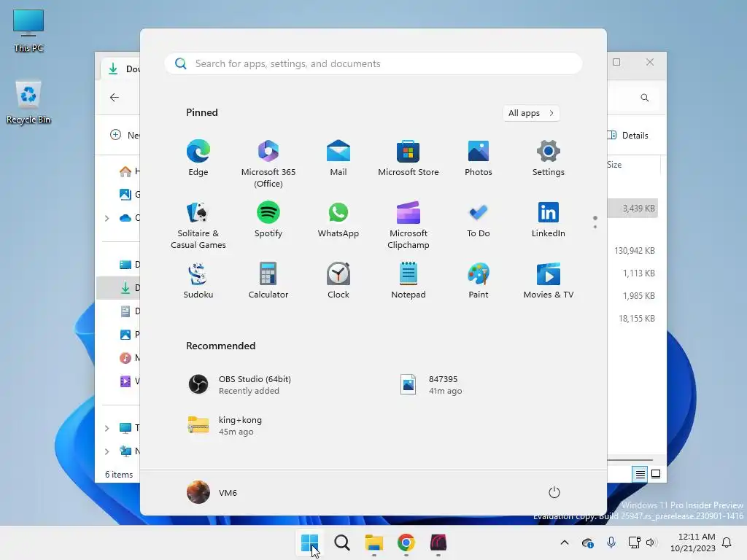747x560 pixels.
Task: Open the Photos app
Action: [479, 158]
